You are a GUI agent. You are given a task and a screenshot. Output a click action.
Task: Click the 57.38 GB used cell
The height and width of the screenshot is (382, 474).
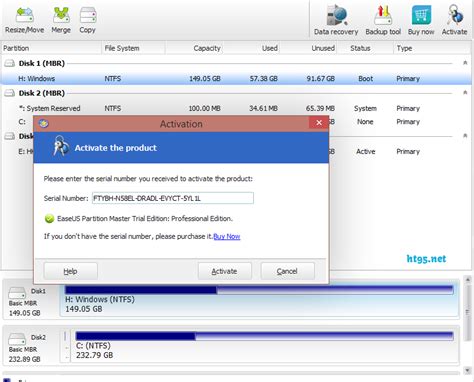click(263, 79)
